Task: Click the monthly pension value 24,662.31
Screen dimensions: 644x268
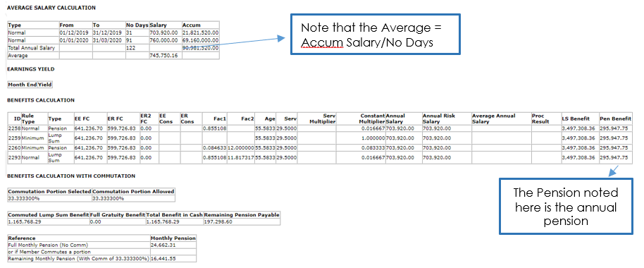Action: coord(162,245)
